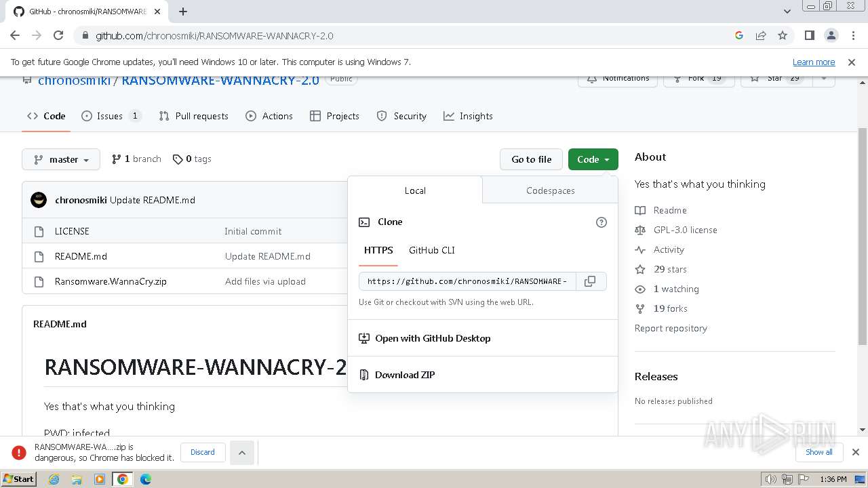
Task: Discard the blocked dangerous download
Action: [x=203, y=452]
